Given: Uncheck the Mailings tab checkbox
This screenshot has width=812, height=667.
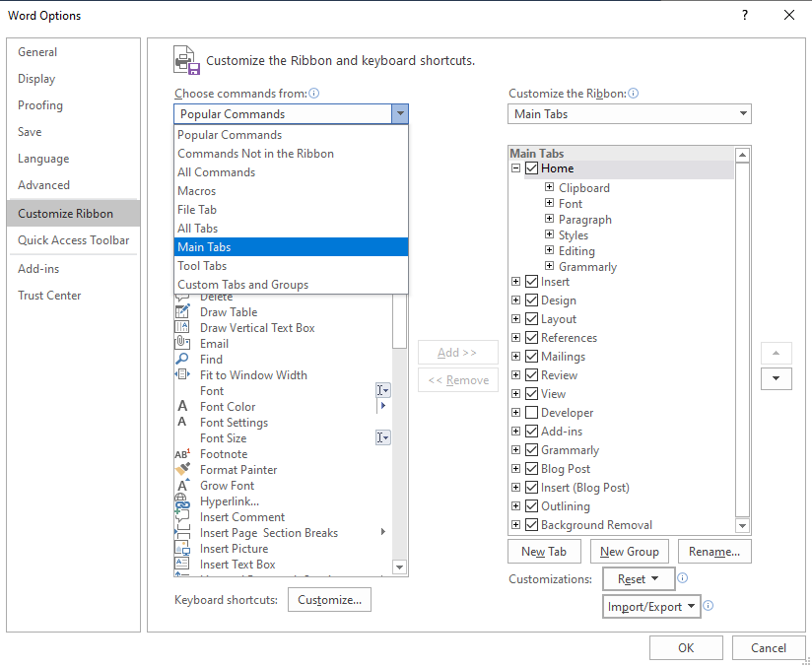Looking at the screenshot, I should (531, 357).
